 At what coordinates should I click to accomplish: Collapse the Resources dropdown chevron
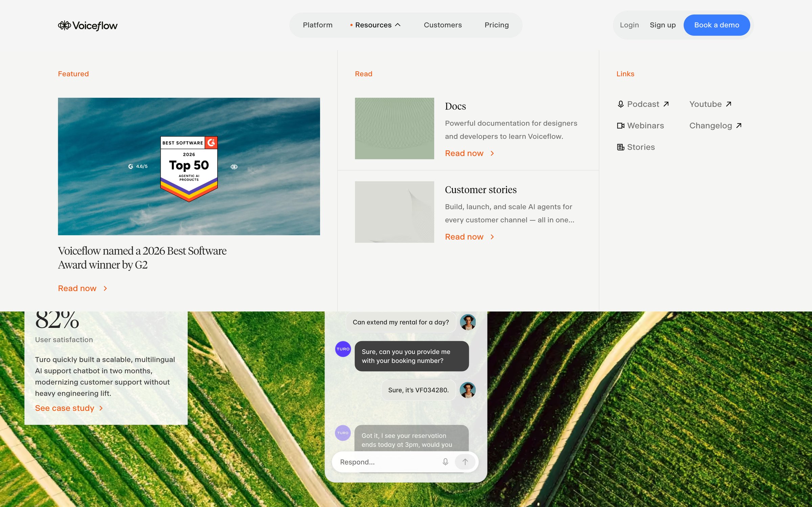click(x=398, y=25)
